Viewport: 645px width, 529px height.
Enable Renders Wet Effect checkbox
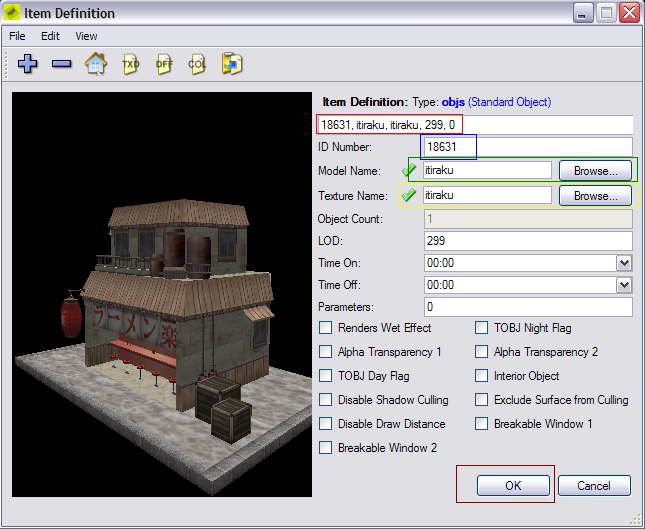[x=325, y=328]
